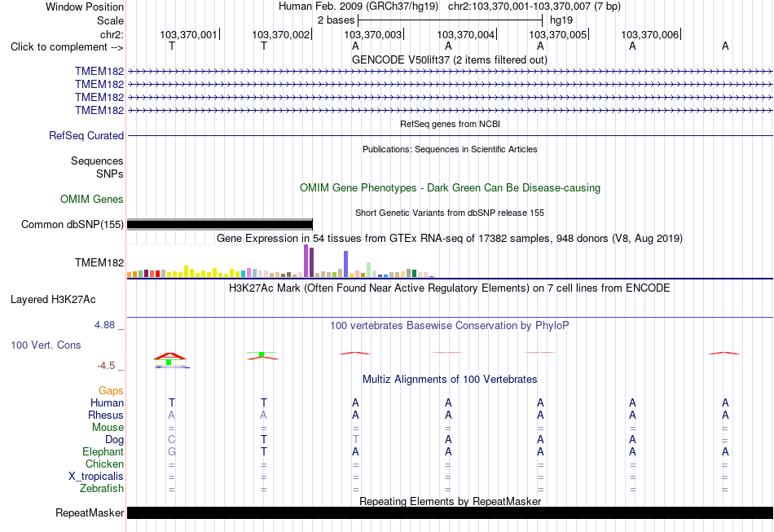Click the Dog alignment row label
This screenshot has width=774, height=532.
coord(115,440)
